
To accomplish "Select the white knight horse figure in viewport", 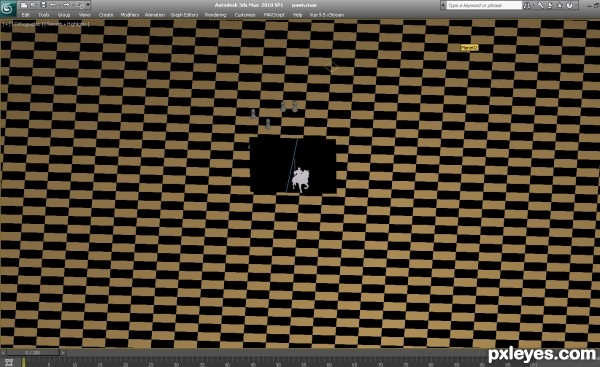I will (x=300, y=180).
